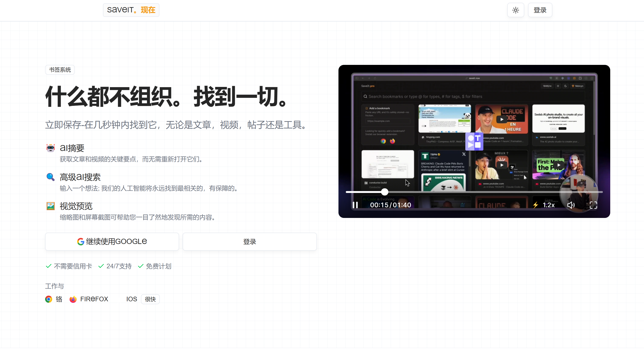Click the 登录 button in the header
Viewport: 644px width, 350px height.
(540, 10)
